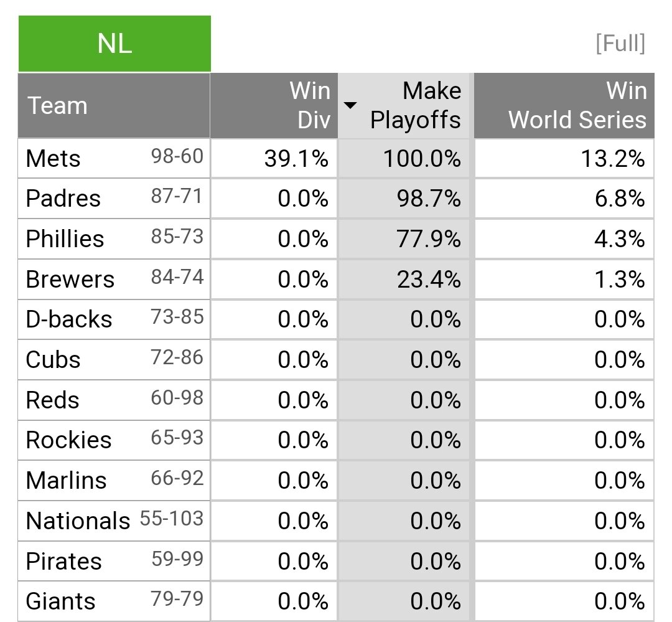Sort table by Win Div column
Image resolution: width=672 pixels, height=622 pixels.
309,105
